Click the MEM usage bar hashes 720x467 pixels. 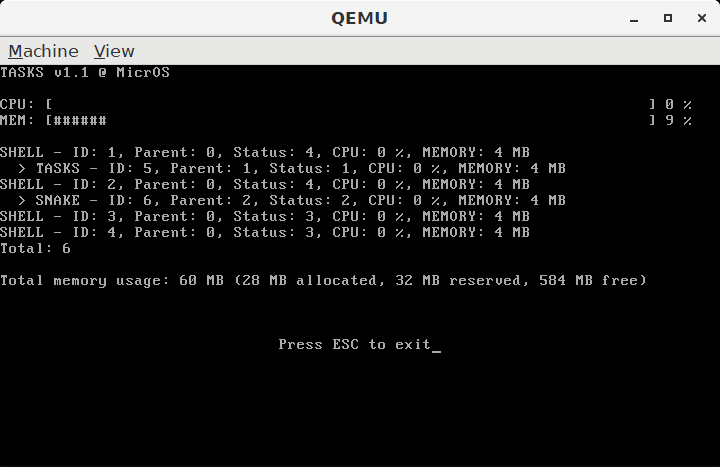point(80,121)
